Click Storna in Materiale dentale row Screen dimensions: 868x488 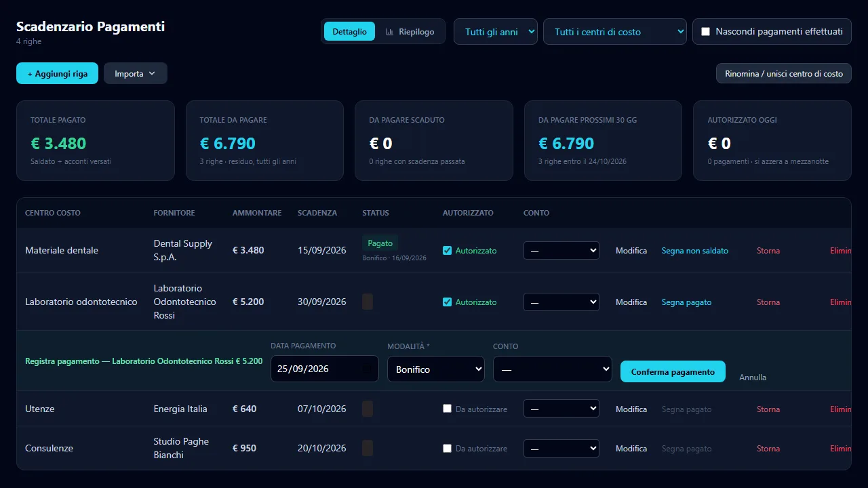[768, 251]
